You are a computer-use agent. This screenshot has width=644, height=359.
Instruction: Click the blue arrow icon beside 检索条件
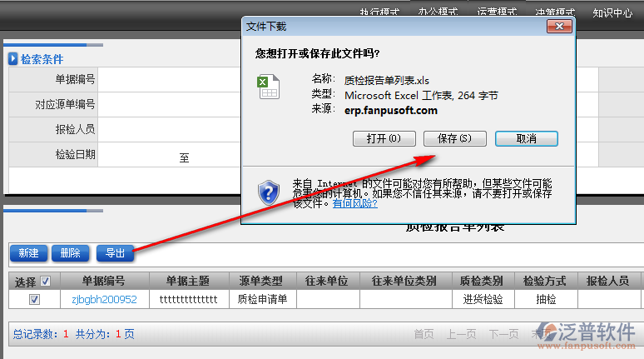(x=12, y=59)
